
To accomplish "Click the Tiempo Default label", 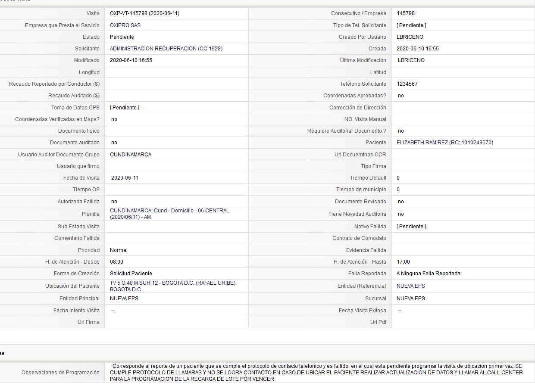I will 368,178.
